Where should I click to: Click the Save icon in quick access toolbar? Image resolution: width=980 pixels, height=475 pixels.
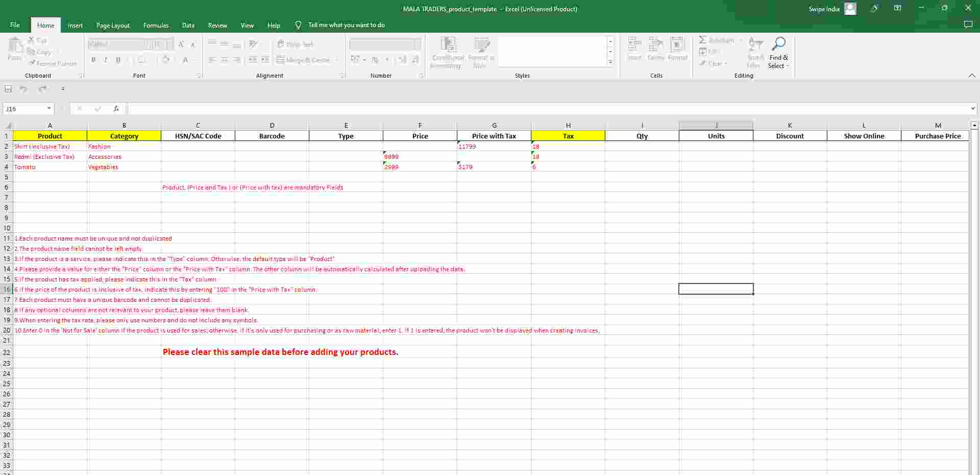(8, 89)
